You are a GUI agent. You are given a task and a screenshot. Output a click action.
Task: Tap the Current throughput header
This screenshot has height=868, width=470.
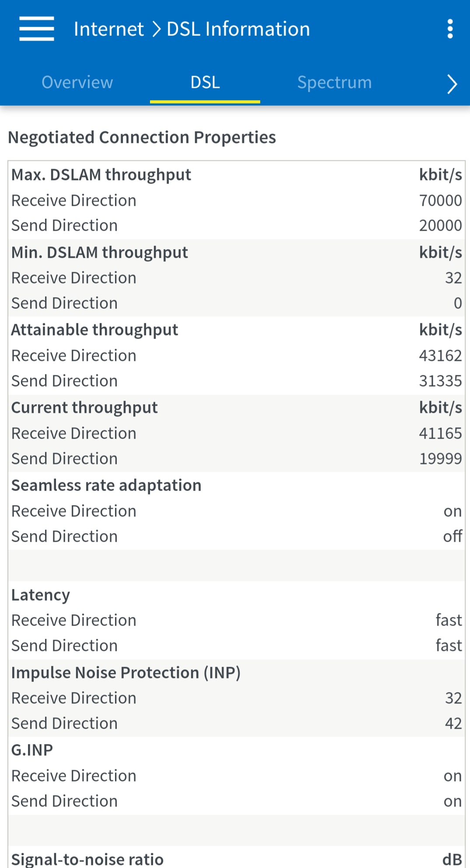pyautogui.click(x=85, y=408)
